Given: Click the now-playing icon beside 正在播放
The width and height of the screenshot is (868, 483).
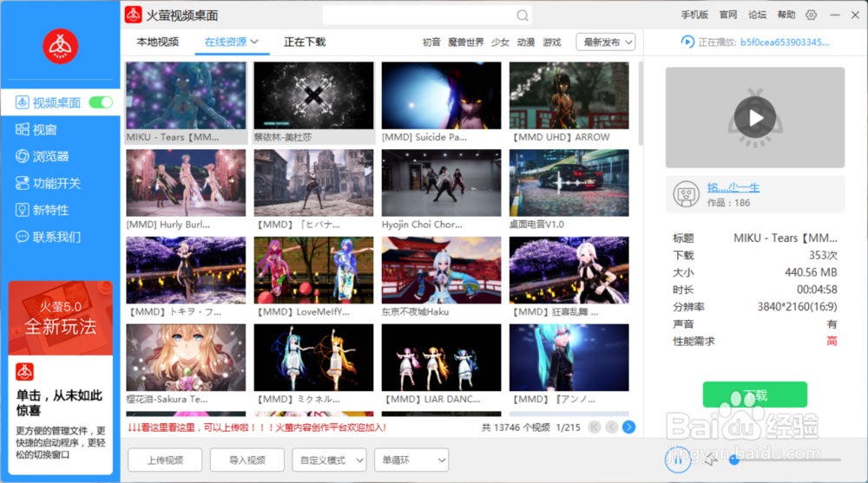Looking at the screenshot, I should click(x=687, y=42).
